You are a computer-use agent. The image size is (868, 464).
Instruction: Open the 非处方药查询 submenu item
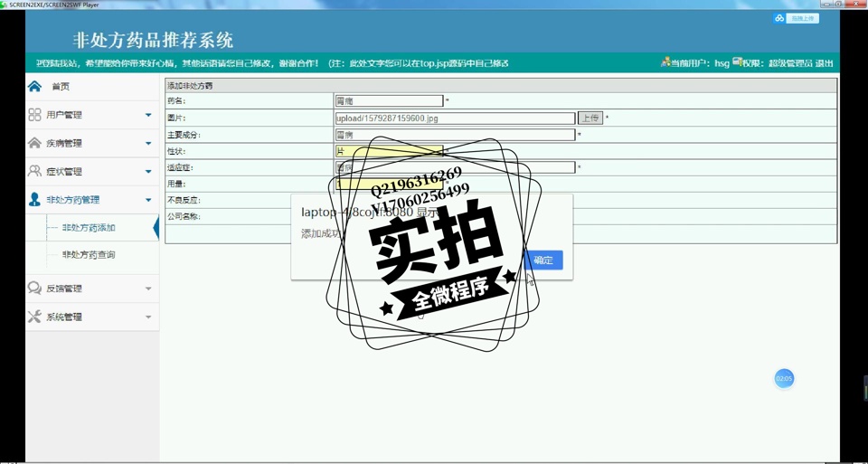tap(89, 255)
